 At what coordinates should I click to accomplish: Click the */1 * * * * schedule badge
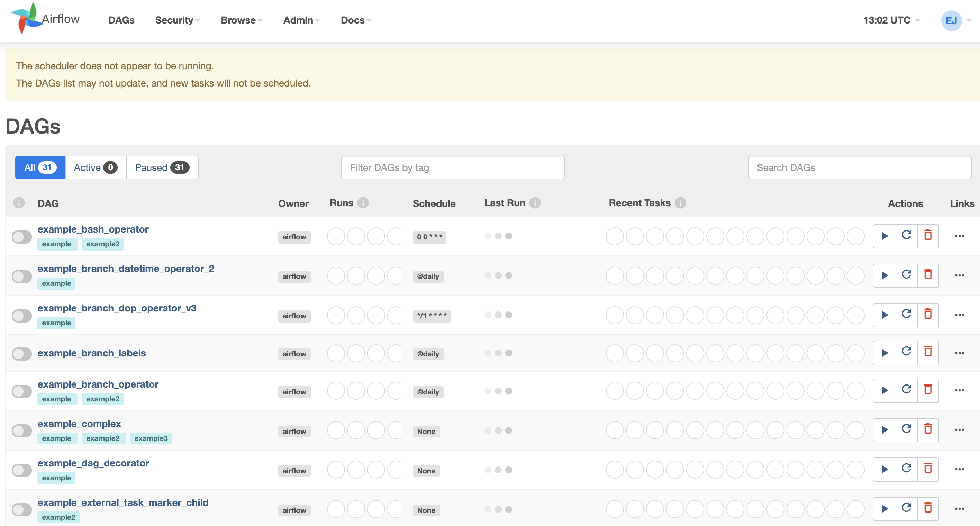coord(432,316)
